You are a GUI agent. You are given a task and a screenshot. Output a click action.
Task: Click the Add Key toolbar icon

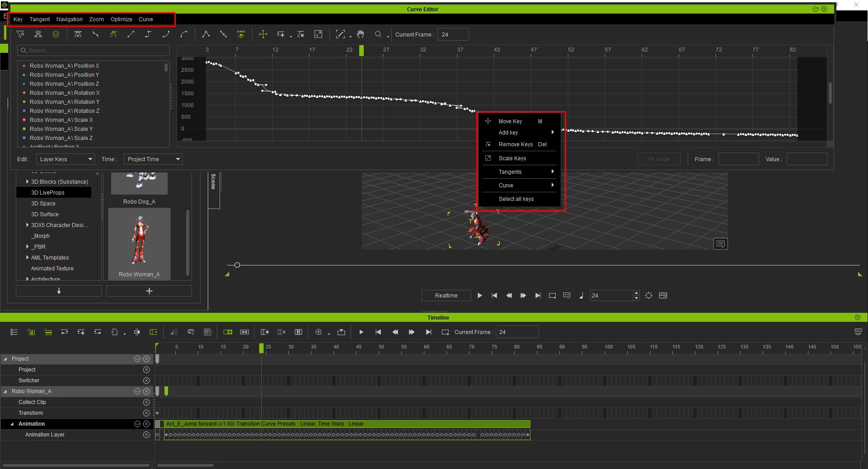281,34
